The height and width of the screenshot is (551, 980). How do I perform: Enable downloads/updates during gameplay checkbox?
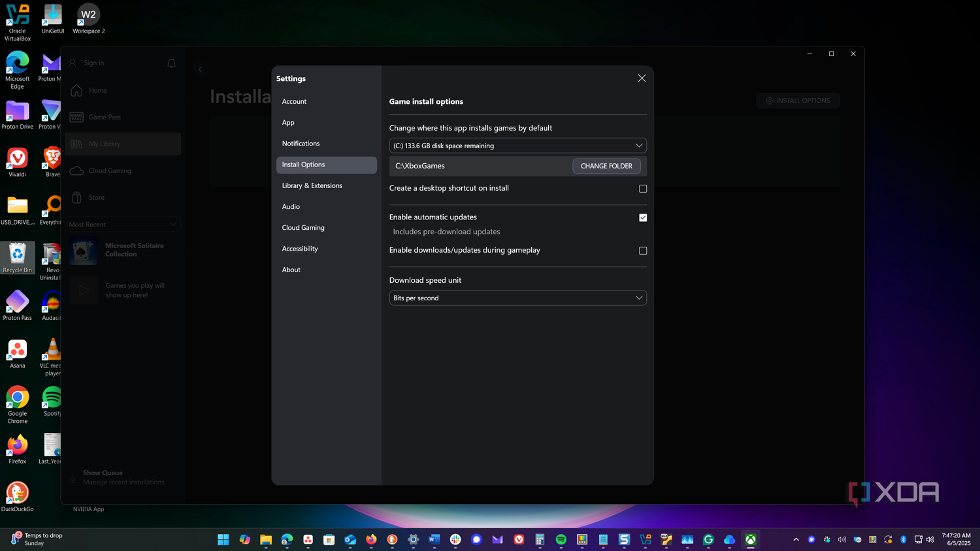click(643, 251)
